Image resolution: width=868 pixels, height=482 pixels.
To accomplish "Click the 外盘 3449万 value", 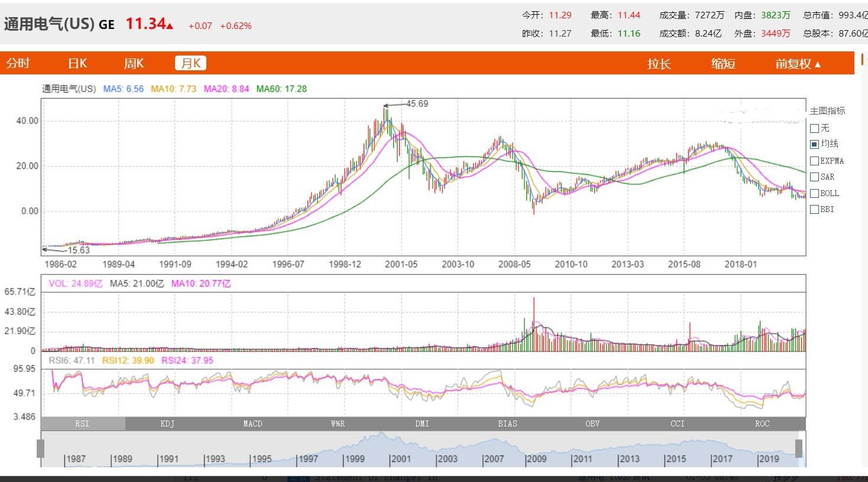I will point(776,33).
